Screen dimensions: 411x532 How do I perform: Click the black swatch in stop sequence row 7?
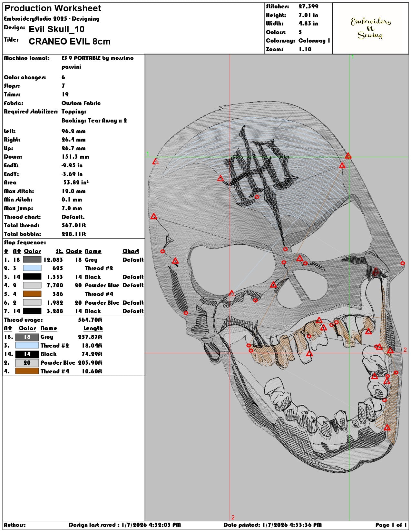32,311
